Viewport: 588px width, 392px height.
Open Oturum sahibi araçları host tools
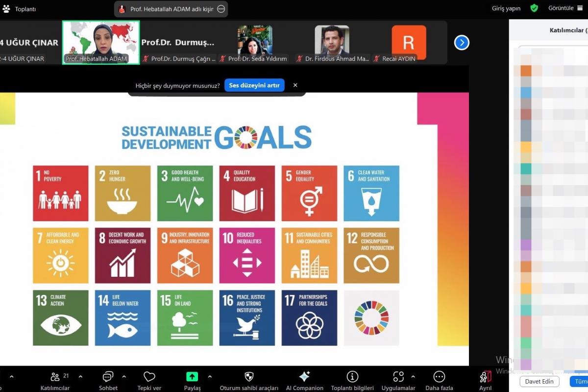click(x=249, y=381)
